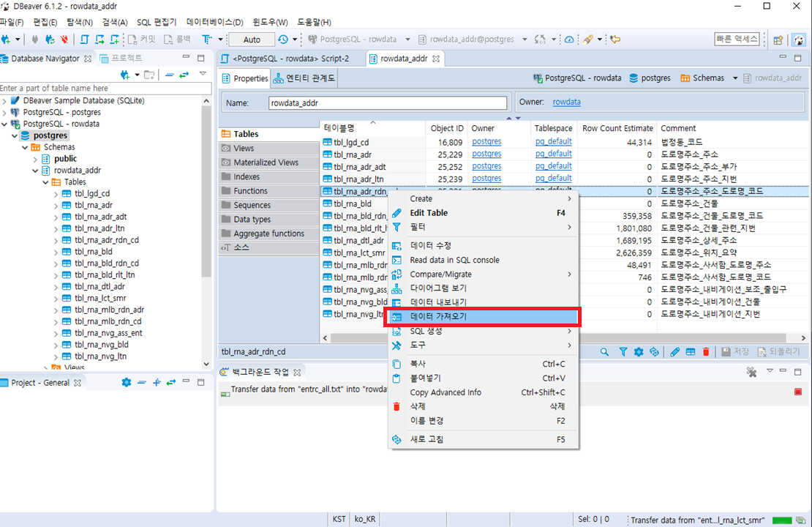The height and width of the screenshot is (527, 812).
Task: Click the Reconnect plug icon in toolbar
Action: pyautogui.click(x=50, y=40)
